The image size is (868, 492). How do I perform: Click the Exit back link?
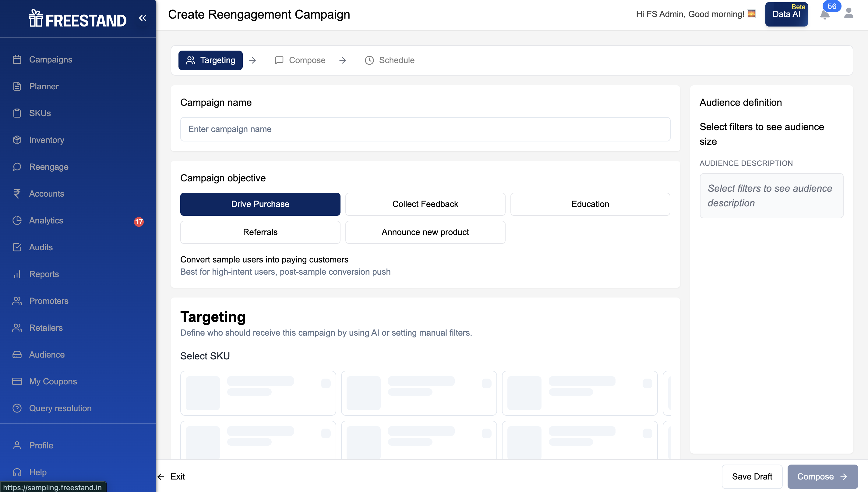171,476
